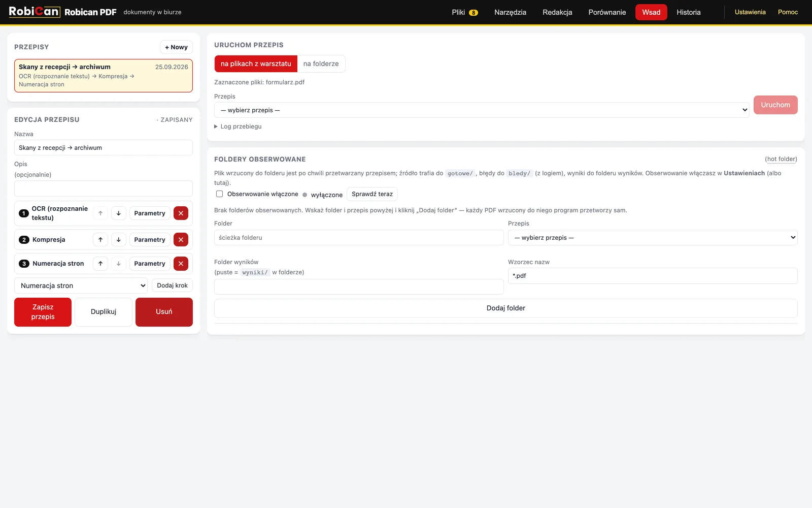This screenshot has width=812, height=508.
Task: Click the Uruchom button
Action: (775, 105)
